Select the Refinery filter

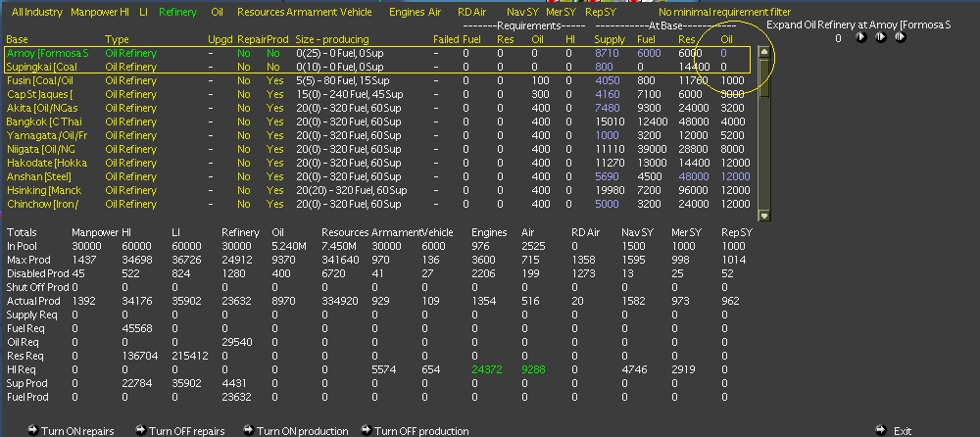pyautogui.click(x=177, y=12)
